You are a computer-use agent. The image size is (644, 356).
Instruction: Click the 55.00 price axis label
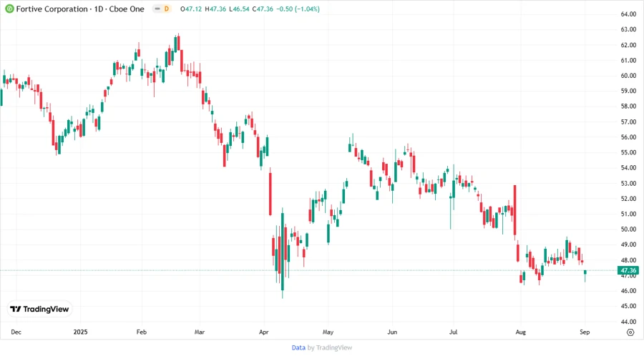pyautogui.click(x=628, y=152)
